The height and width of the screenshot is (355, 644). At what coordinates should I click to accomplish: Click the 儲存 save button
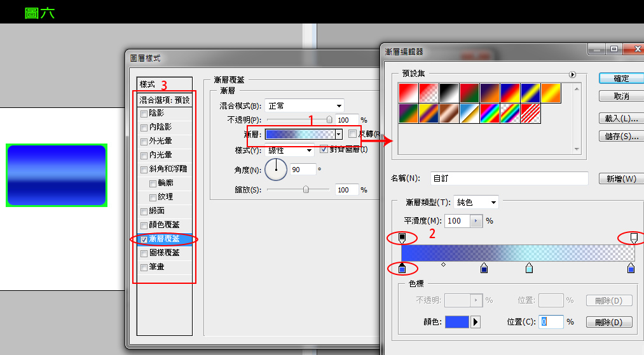621,137
